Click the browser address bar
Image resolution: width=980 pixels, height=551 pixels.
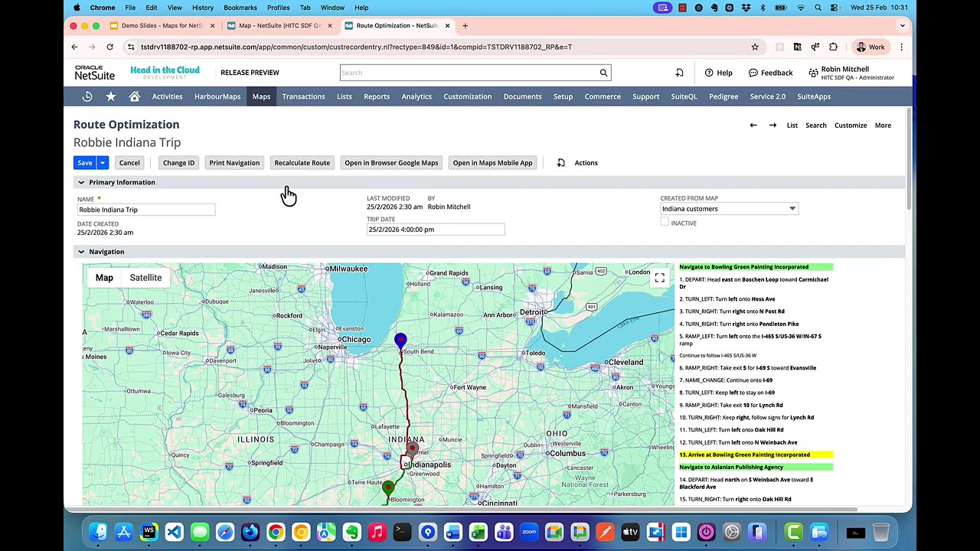point(440,47)
